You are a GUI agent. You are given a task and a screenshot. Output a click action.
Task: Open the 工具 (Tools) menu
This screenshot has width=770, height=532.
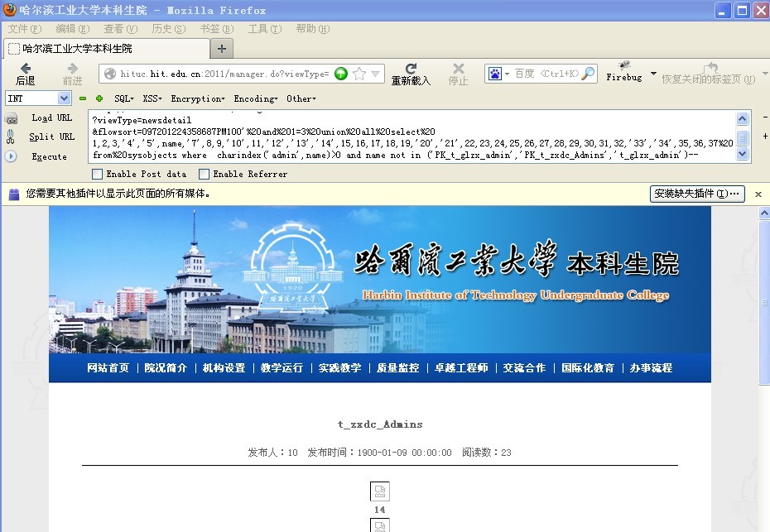coord(265,28)
